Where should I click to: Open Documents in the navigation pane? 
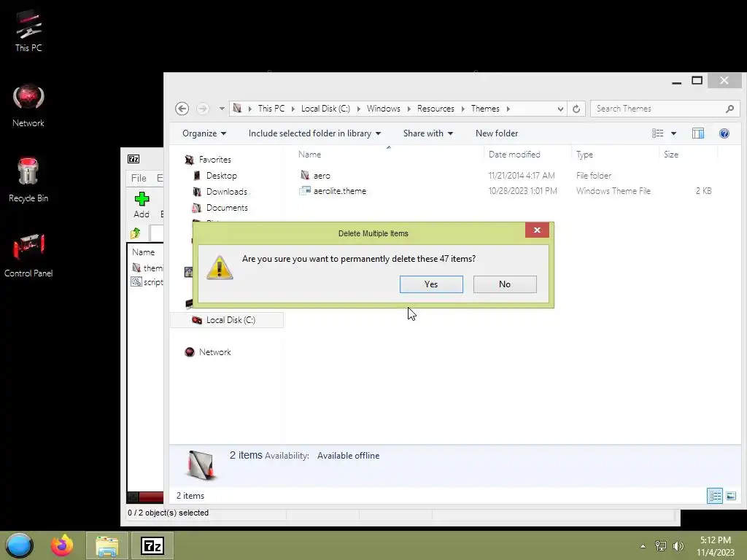(227, 208)
